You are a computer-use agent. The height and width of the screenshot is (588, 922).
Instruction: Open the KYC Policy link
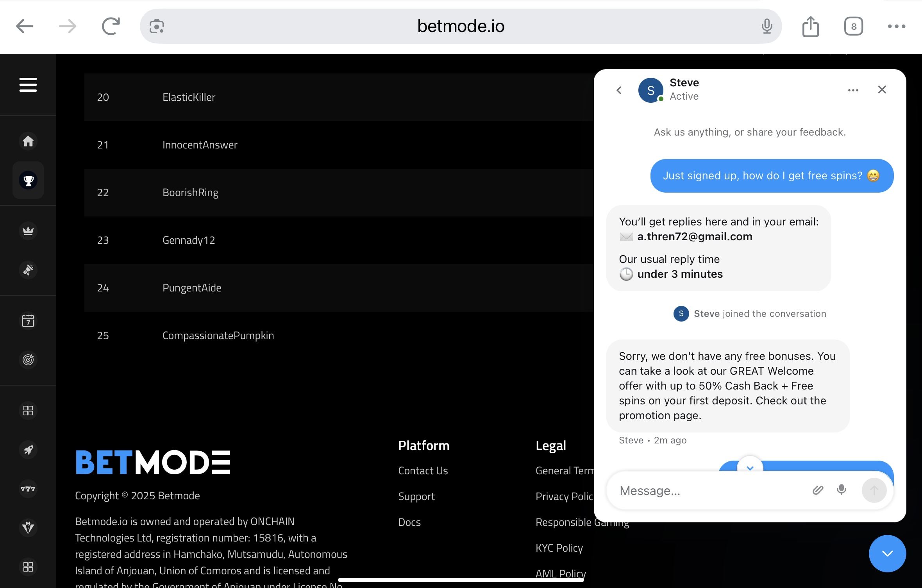(559, 548)
